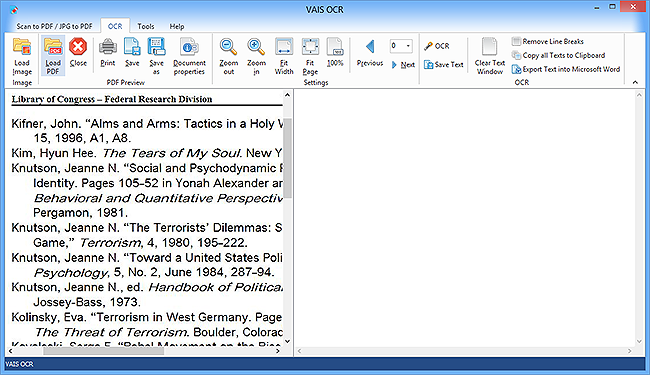Export Text into Microsoft Word
Screen dimensions: 650x375
566,69
